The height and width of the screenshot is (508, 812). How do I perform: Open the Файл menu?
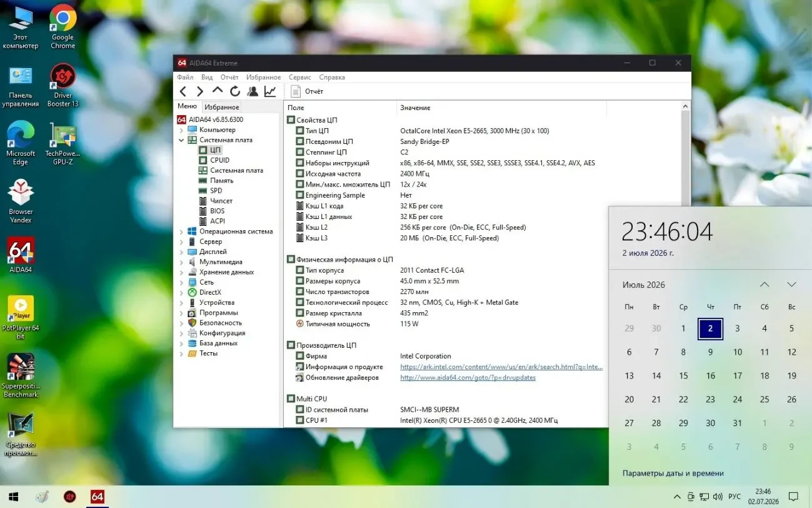click(x=185, y=78)
